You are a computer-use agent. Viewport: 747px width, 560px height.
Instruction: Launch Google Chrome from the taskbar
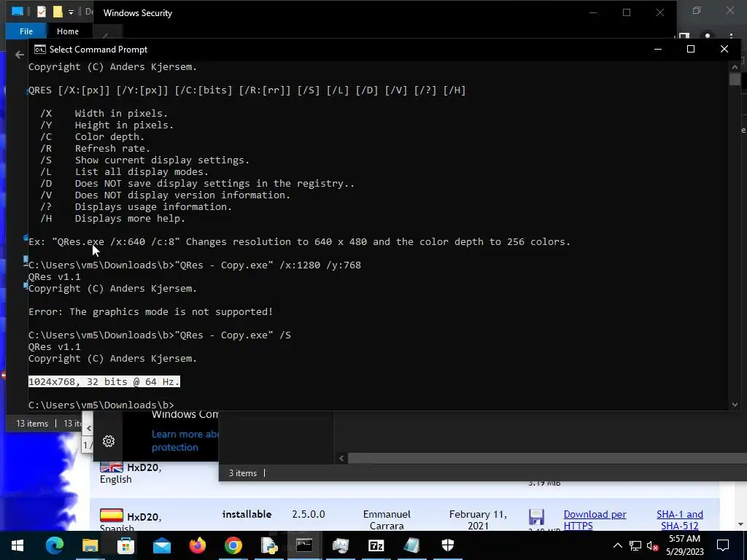tap(233, 545)
